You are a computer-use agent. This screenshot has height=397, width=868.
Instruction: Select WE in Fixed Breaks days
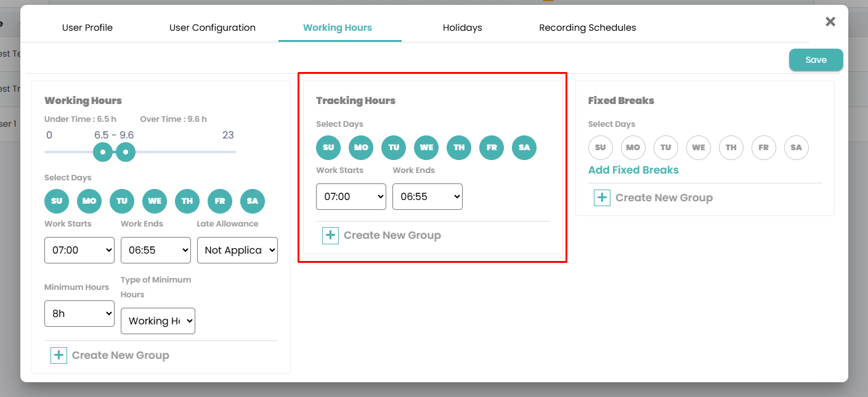click(x=699, y=148)
